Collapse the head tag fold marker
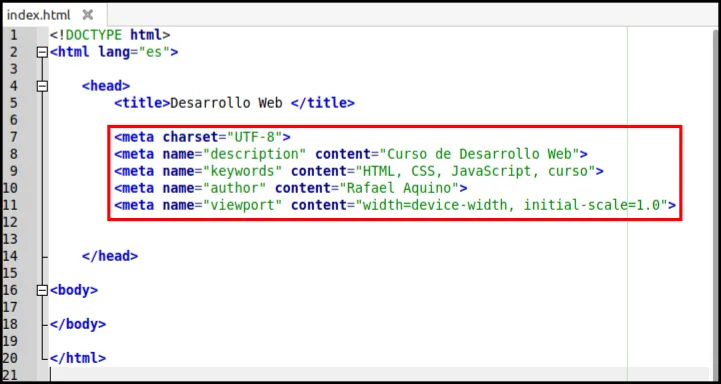 click(x=42, y=86)
